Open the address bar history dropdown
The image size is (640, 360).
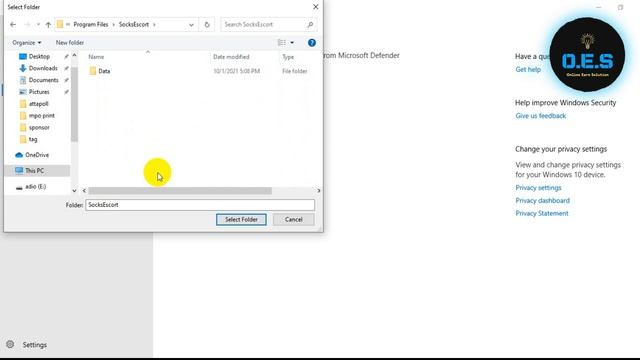coord(191,25)
